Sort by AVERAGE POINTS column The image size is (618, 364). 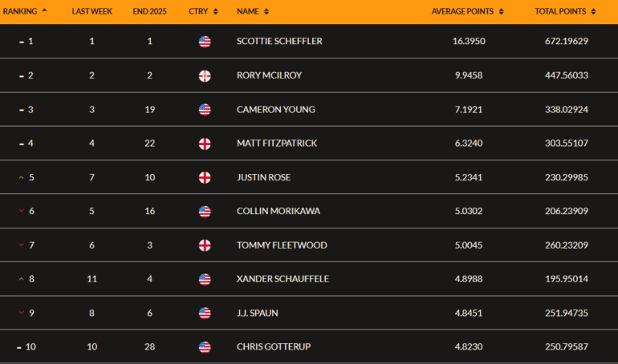[x=502, y=11]
